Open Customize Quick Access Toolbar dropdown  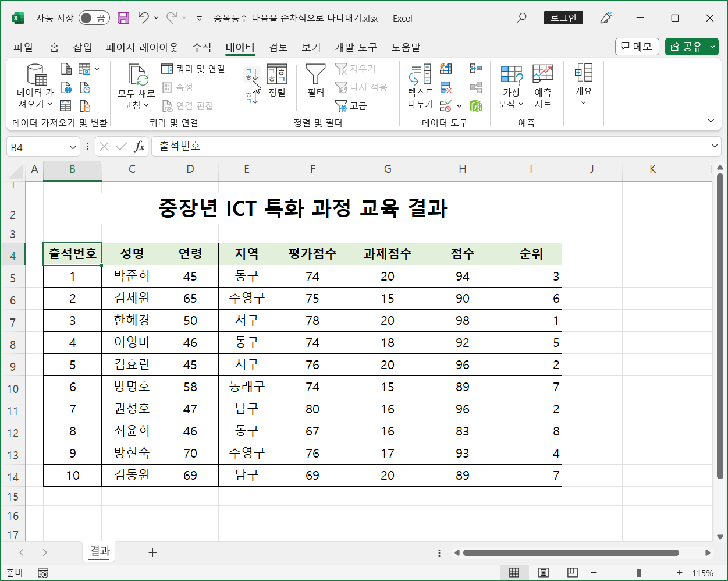coord(199,19)
